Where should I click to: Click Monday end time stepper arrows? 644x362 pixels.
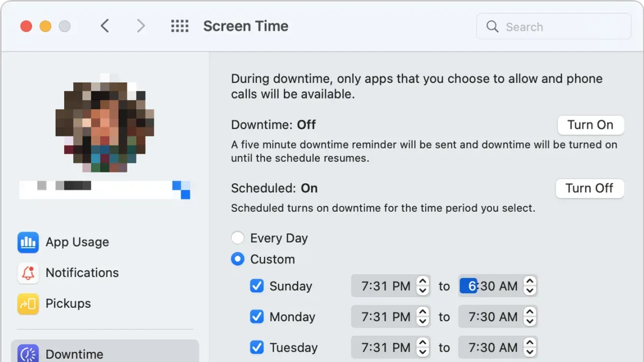click(530, 317)
